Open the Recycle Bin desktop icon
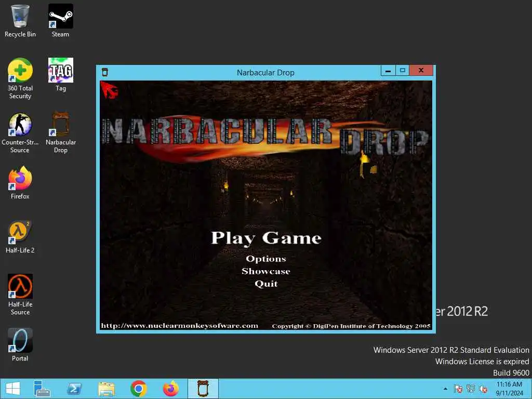 pos(20,21)
